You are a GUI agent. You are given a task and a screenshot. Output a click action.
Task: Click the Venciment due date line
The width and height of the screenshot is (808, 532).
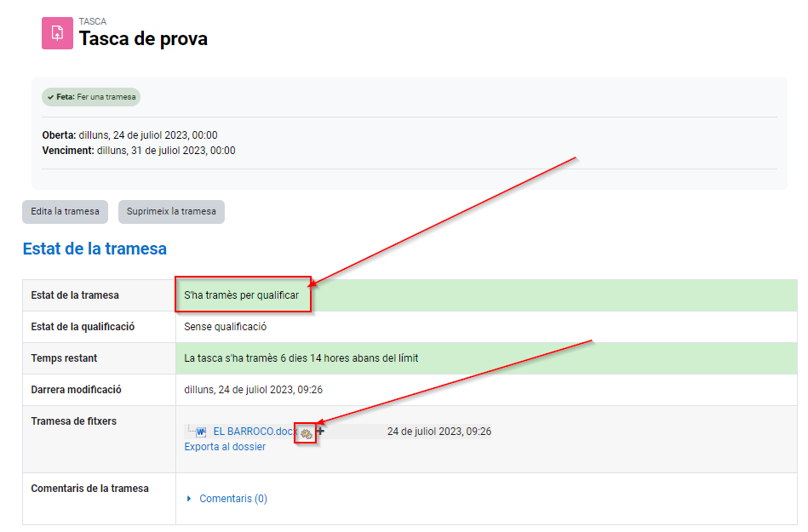pos(139,151)
